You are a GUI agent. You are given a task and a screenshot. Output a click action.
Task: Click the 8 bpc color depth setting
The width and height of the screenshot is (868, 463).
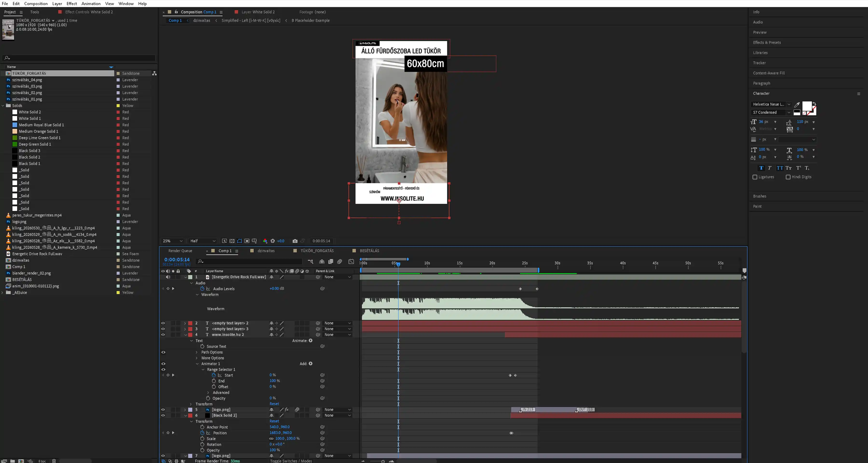[42, 461]
